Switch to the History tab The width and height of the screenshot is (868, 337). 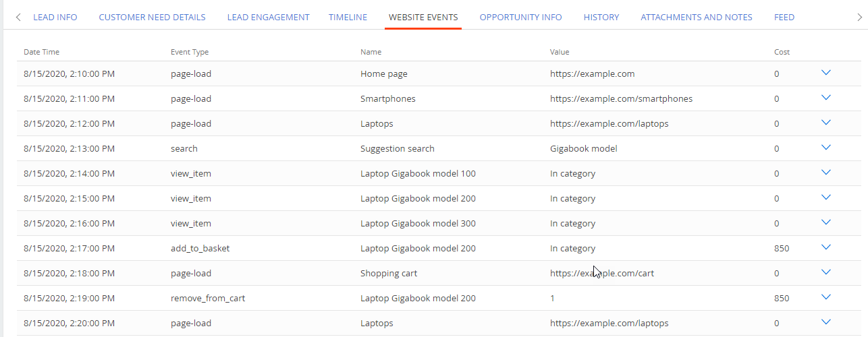click(601, 18)
